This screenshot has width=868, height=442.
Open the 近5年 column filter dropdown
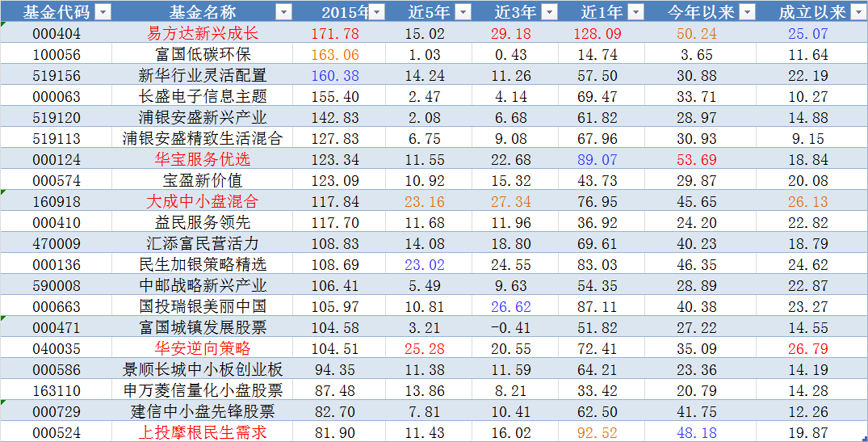pos(463,12)
